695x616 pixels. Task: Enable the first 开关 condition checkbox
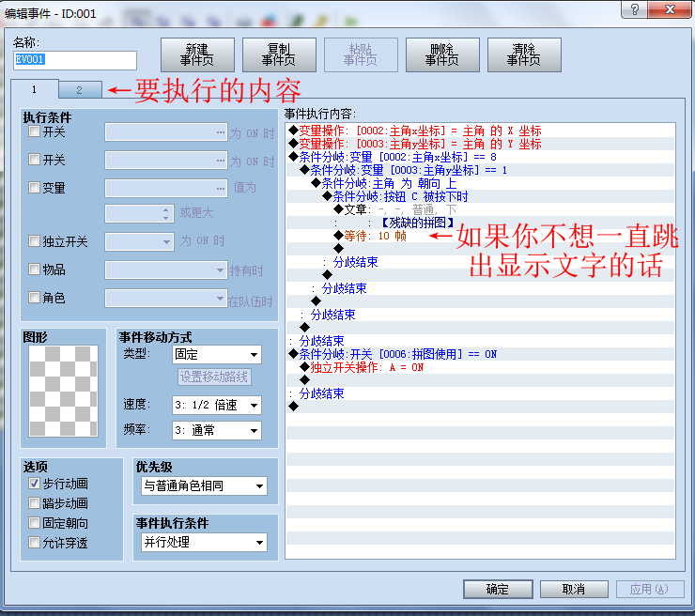tap(34, 131)
